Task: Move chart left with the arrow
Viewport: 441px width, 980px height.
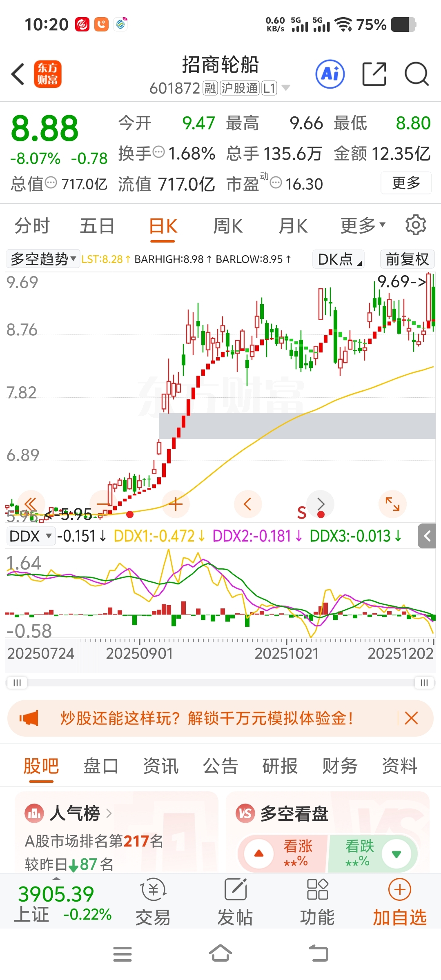Action: [x=247, y=504]
